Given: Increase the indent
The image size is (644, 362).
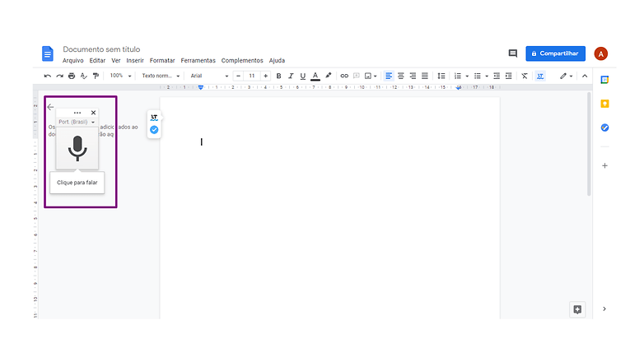Looking at the screenshot, I should [x=508, y=76].
